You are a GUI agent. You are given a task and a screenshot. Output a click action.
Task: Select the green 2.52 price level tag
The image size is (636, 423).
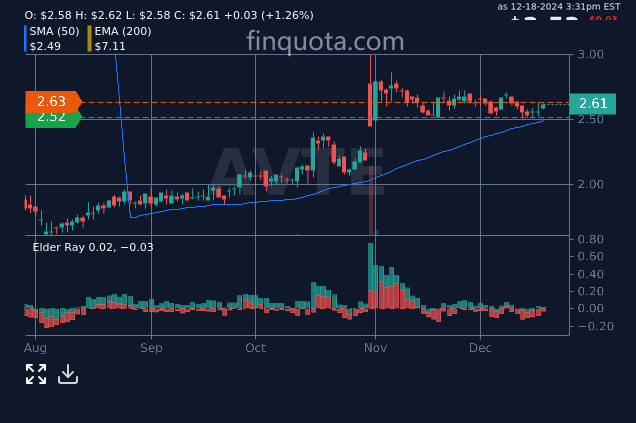[x=53, y=120]
